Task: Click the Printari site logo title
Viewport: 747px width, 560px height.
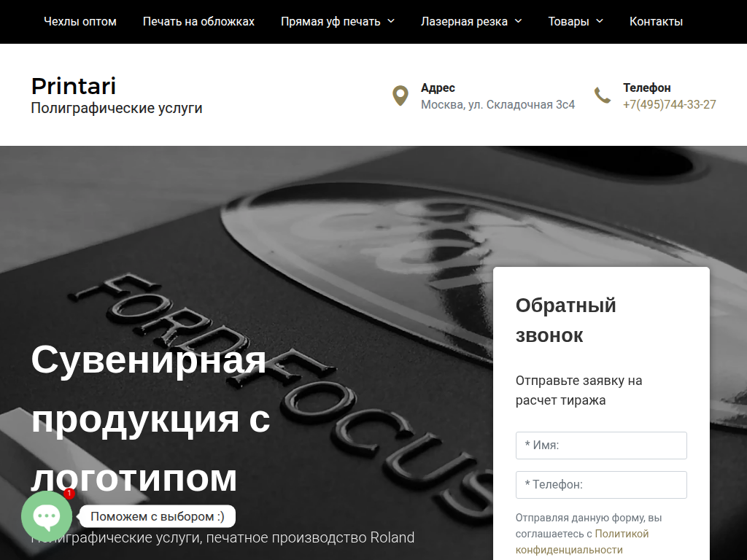Action: (x=74, y=86)
